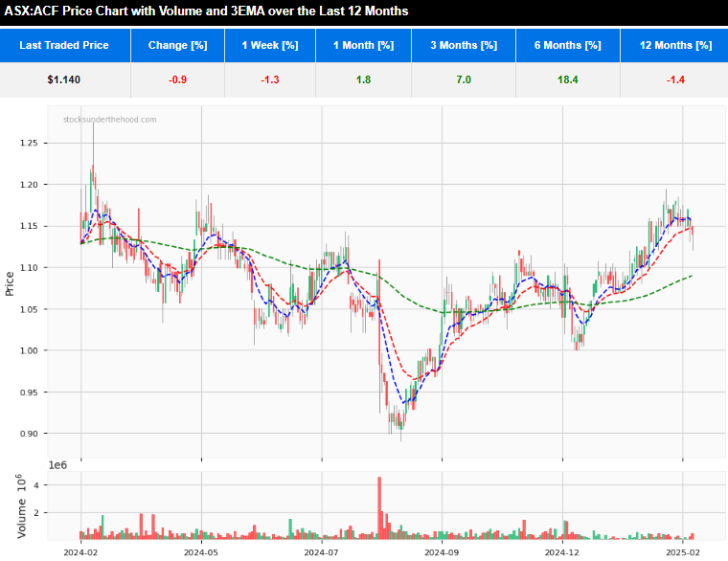The image size is (728, 561).
Task: Click the '1e6' volume scale label
Action: click(57, 465)
